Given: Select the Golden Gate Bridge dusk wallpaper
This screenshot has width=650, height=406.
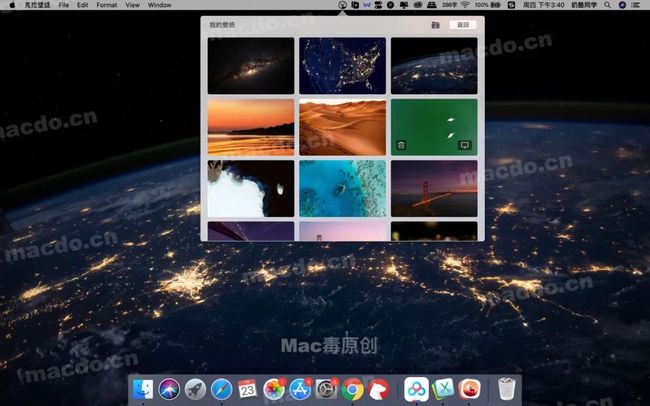Looking at the screenshot, I should 434,189.
